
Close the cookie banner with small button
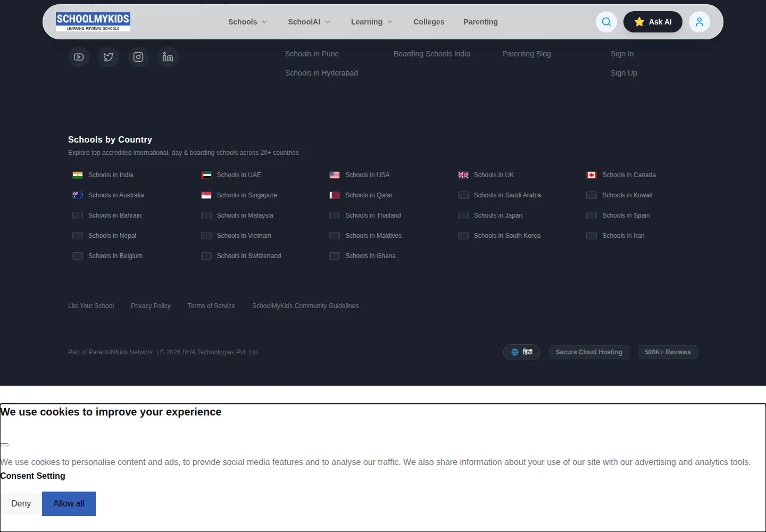[x=4, y=445]
